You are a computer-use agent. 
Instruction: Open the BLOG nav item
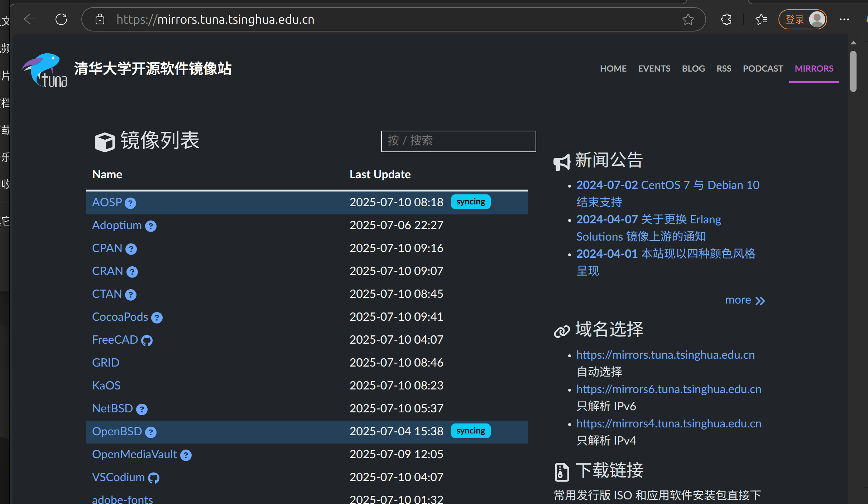693,68
